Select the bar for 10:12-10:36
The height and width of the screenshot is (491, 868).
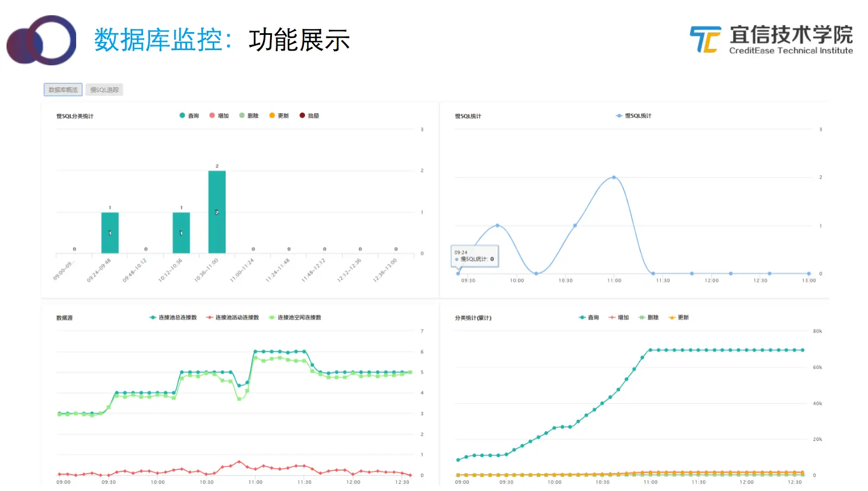(x=181, y=233)
